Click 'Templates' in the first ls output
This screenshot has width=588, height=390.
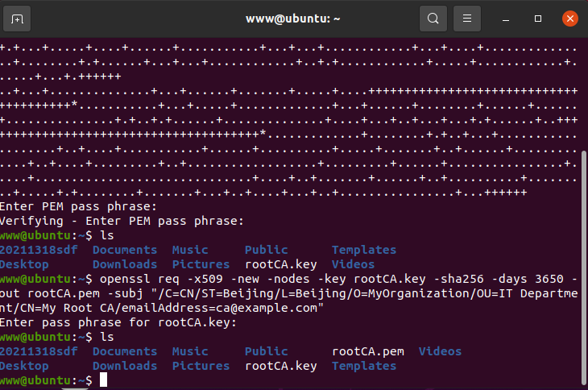click(364, 250)
